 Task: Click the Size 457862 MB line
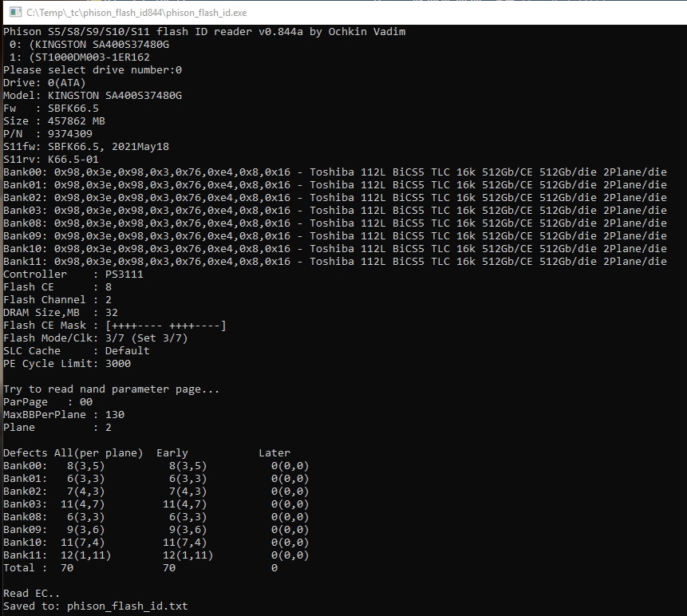(x=54, y=121)
